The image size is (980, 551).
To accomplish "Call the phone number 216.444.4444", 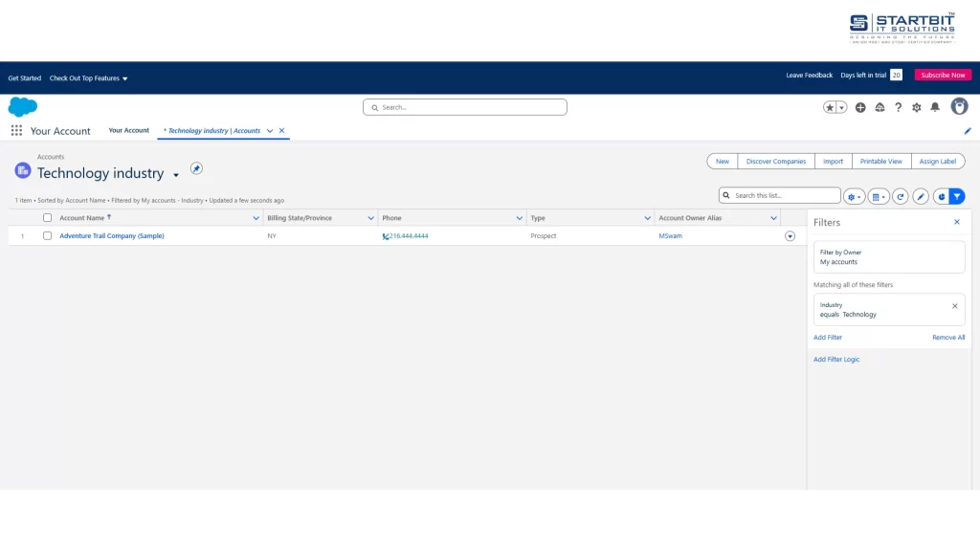I will (x=409, y=236).
